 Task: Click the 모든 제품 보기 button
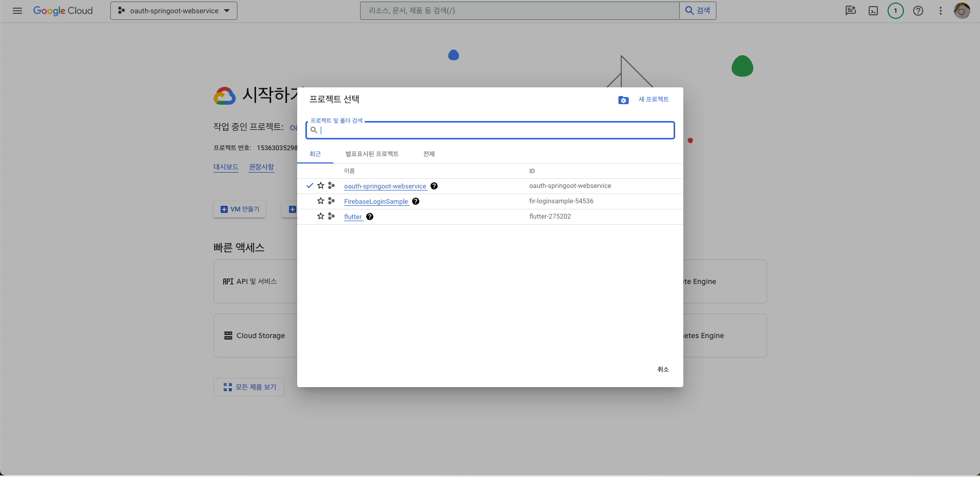(249, 387)
